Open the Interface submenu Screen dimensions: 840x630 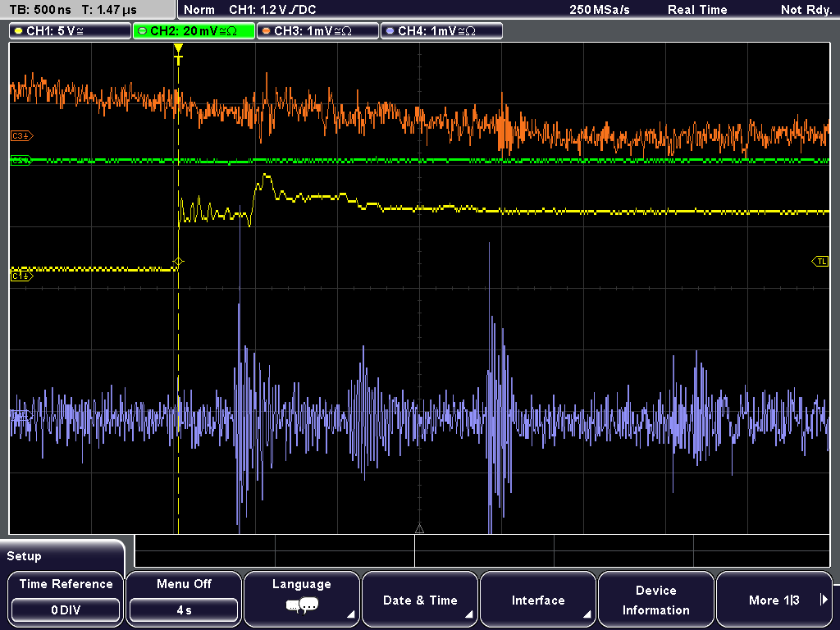click(538, 599)
